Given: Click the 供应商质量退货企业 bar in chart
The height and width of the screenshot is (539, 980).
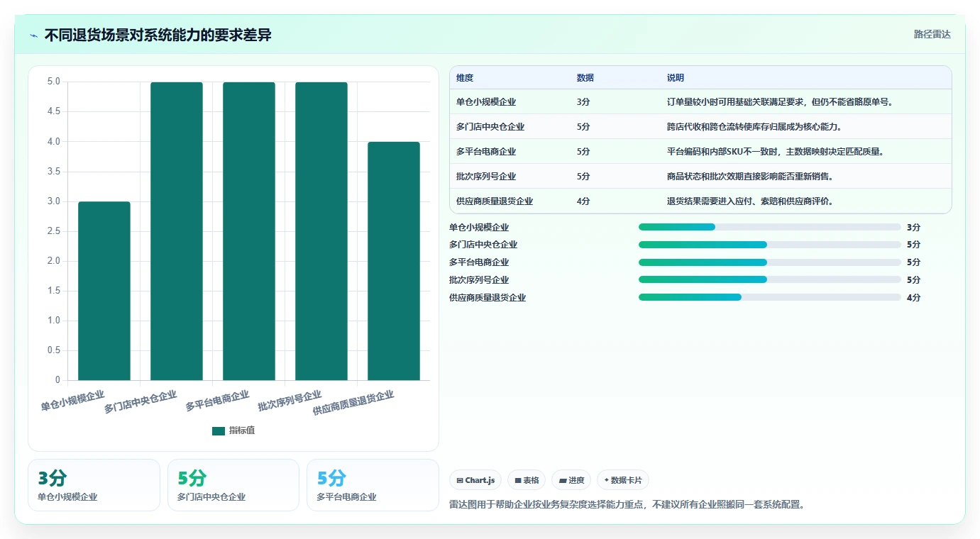Looking at the screenshot, I should coord(394,261).
